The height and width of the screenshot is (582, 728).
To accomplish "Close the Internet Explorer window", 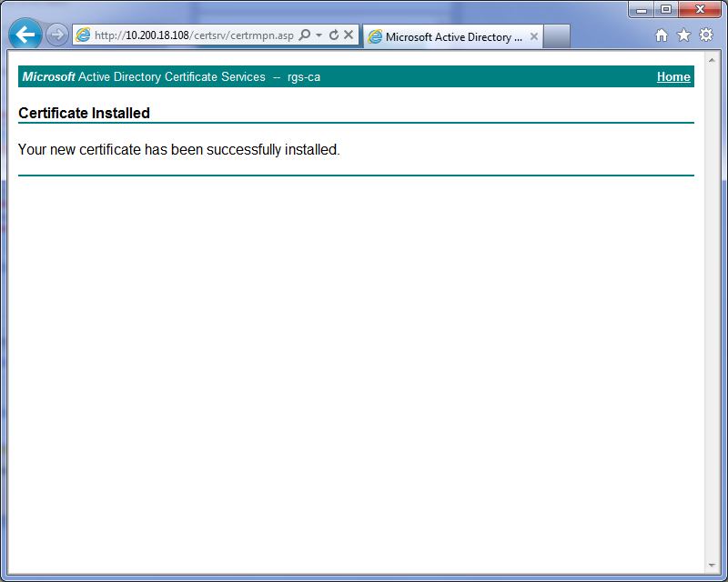I will pyautogui.click(x=700, y=9).
